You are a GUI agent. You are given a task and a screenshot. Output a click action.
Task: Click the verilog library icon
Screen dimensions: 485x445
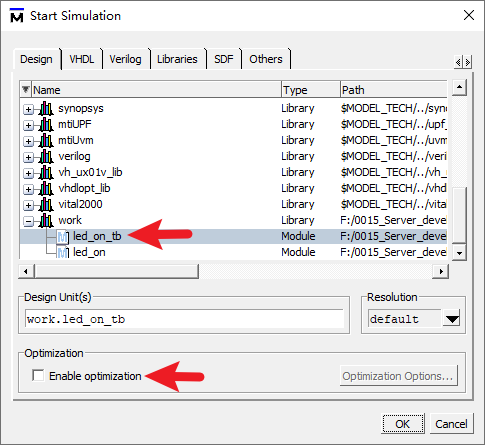pos(46,157)
